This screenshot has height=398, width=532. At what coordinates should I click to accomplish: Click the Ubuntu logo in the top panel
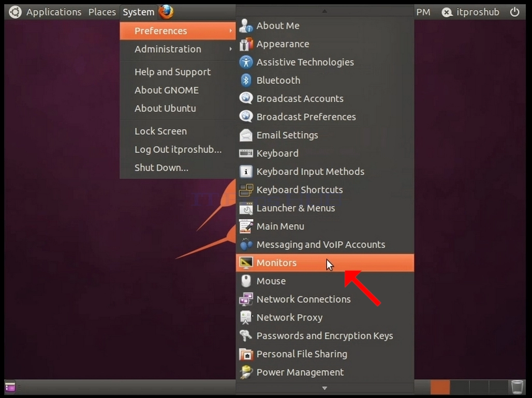click(15, 12)
